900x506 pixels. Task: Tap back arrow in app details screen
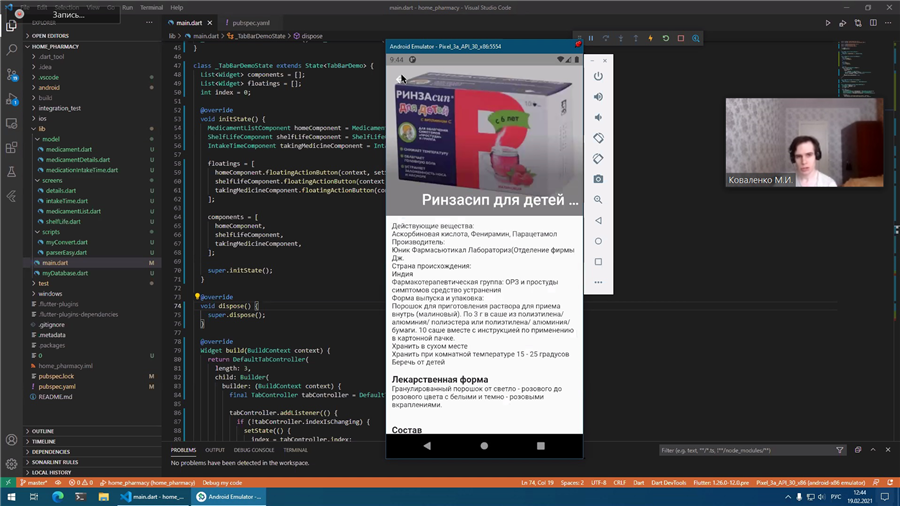400,79
